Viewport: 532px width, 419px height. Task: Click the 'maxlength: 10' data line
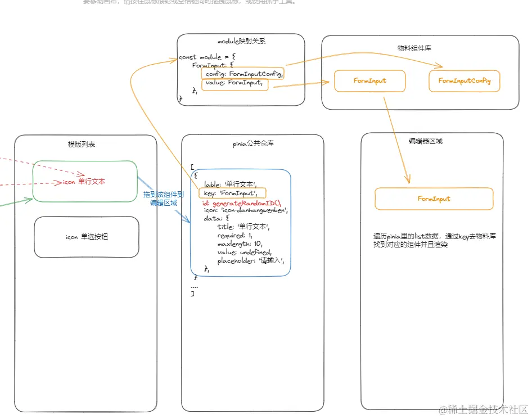pyautogui.click(x=240, y=244)
